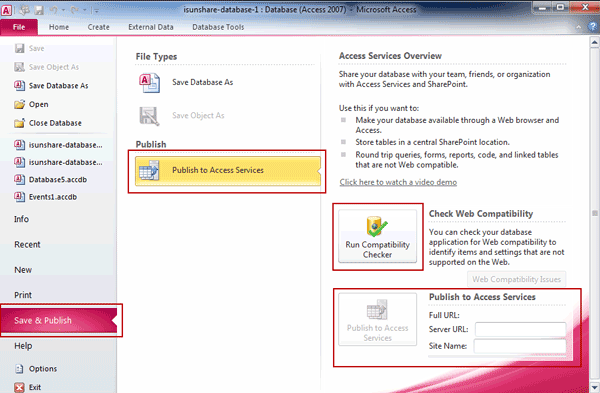600x393 pixels.
Task: Close the Microsoft Access window
Action: (585, 7)
